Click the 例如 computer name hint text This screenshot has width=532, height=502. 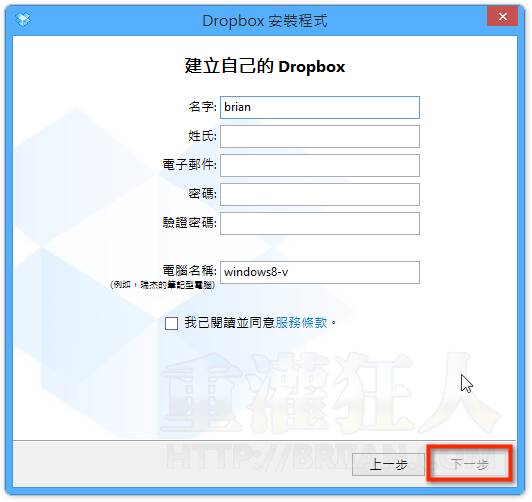[x=163, y=285]
